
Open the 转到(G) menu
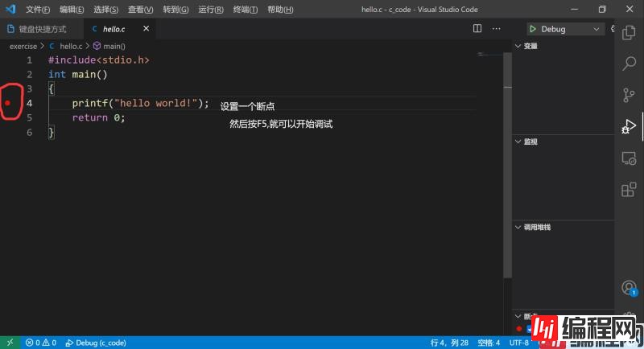tap(175, 10)
